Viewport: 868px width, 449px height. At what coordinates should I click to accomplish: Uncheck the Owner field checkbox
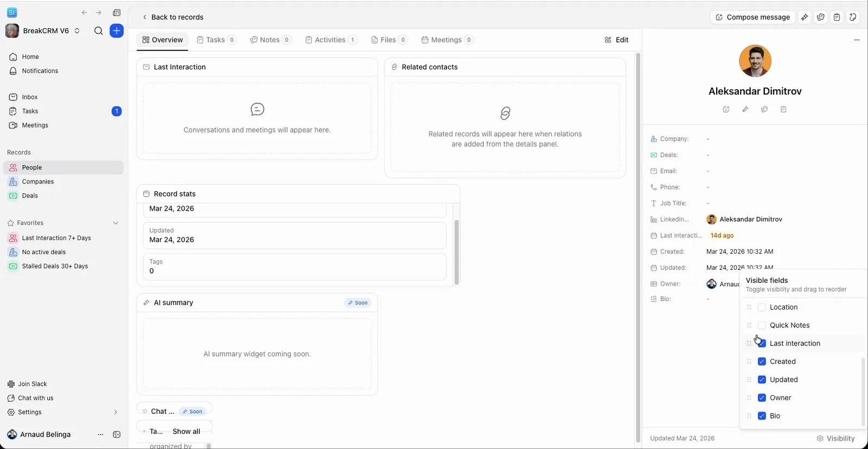click(x=762, y=398)
